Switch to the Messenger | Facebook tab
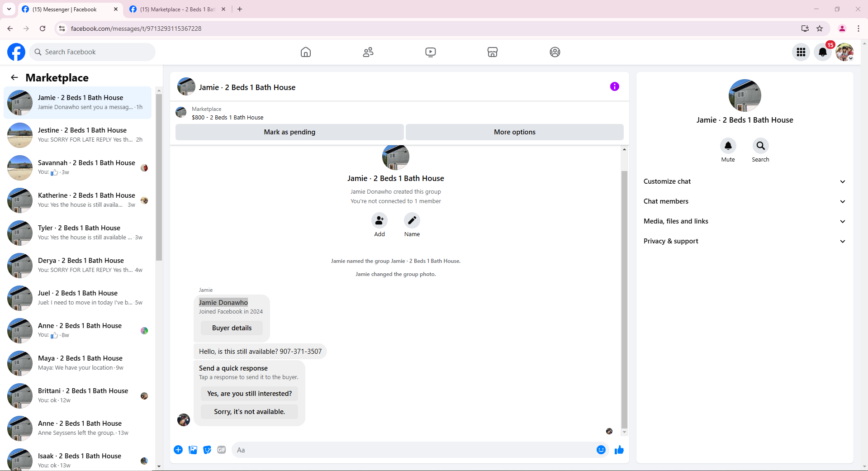868x471 pixels. click(x=70, y=10)
